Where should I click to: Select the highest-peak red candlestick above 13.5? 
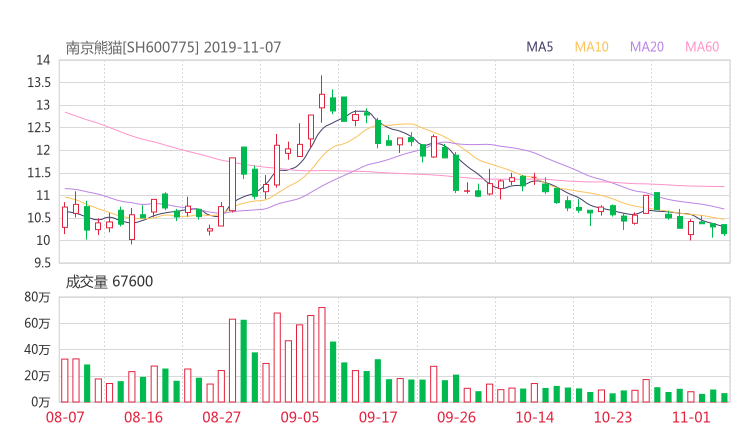pos(322,100)
